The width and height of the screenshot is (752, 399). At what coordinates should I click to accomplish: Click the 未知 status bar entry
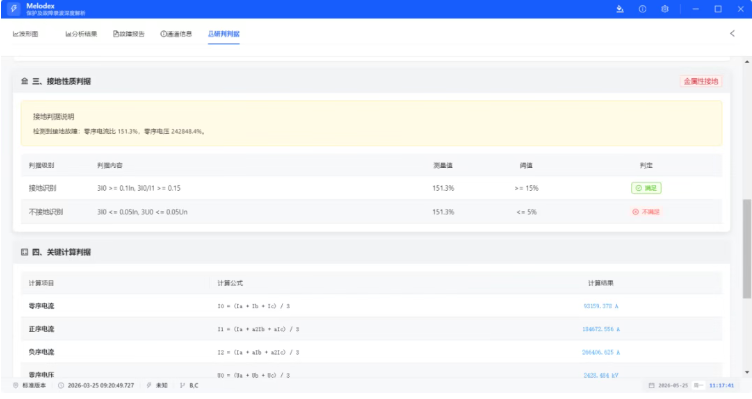157,386
